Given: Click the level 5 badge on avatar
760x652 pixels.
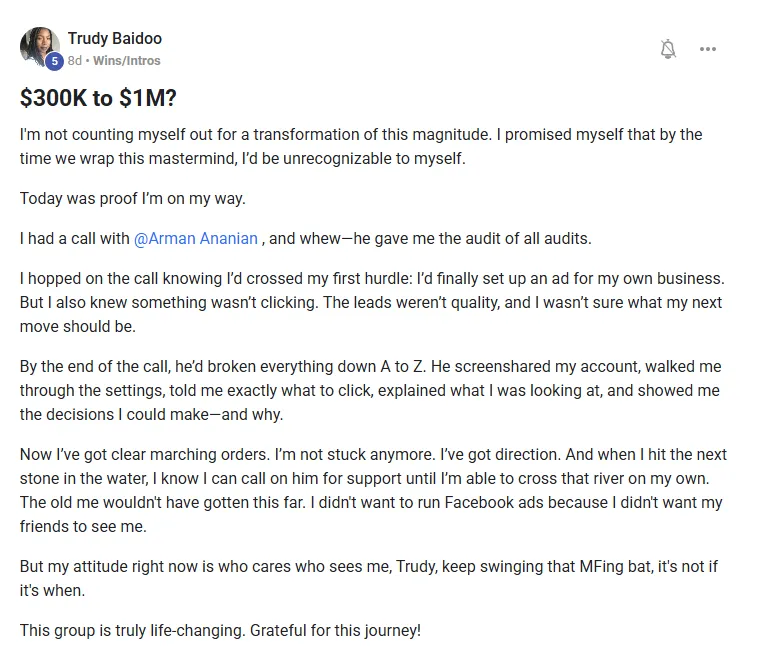Looking at the screenshot, I should pyautogui.click(x=54, y=61).
